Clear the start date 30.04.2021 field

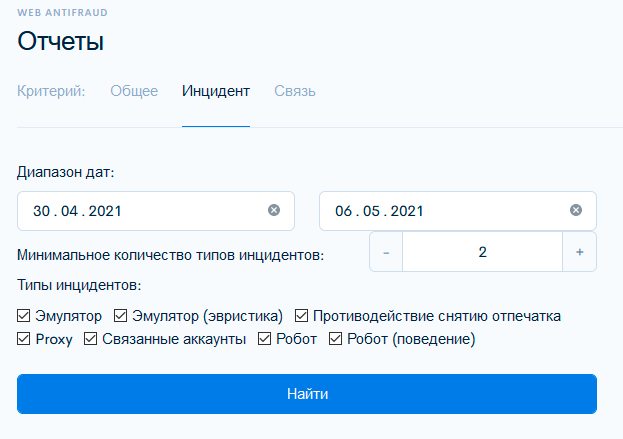tap(274, 211)
